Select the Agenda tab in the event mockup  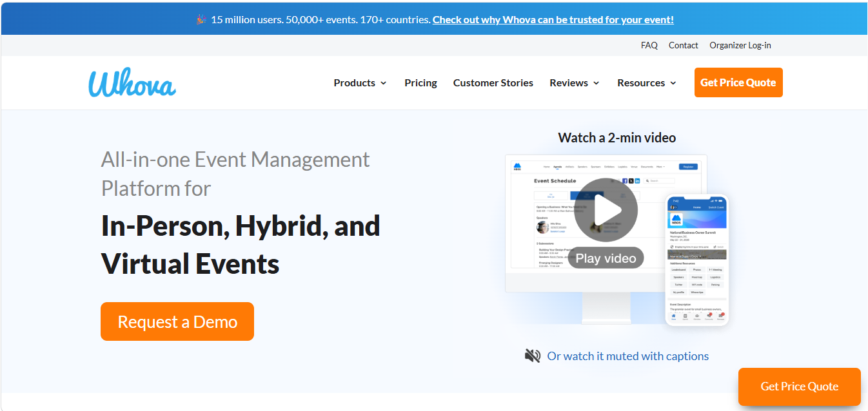click(557, 166)
